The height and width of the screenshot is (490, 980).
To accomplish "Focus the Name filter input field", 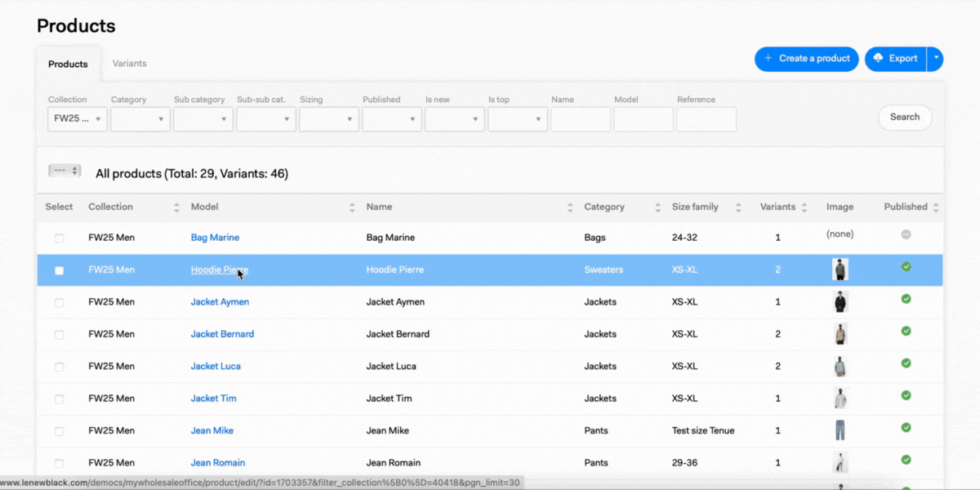I will coord(581,119).
